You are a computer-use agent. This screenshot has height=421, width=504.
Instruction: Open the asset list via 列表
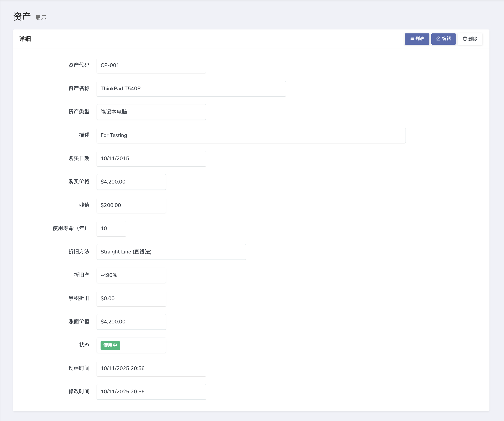click(417, 39)
